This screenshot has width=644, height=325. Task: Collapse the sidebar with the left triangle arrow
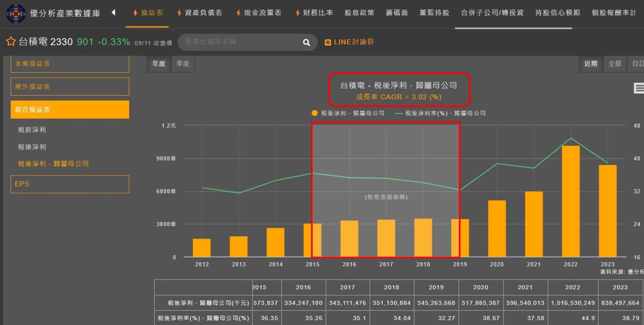[x=114, y=13]
